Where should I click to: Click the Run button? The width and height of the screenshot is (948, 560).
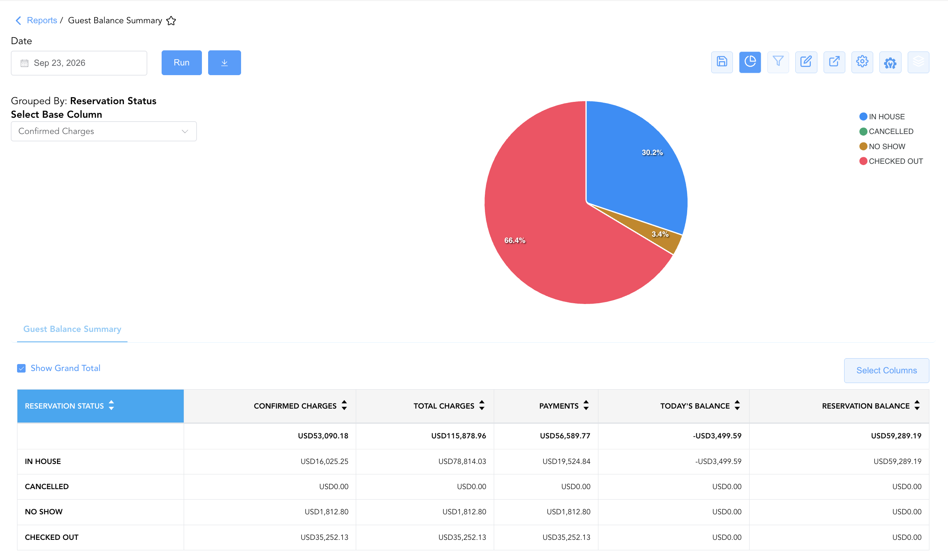coord(181,63)
